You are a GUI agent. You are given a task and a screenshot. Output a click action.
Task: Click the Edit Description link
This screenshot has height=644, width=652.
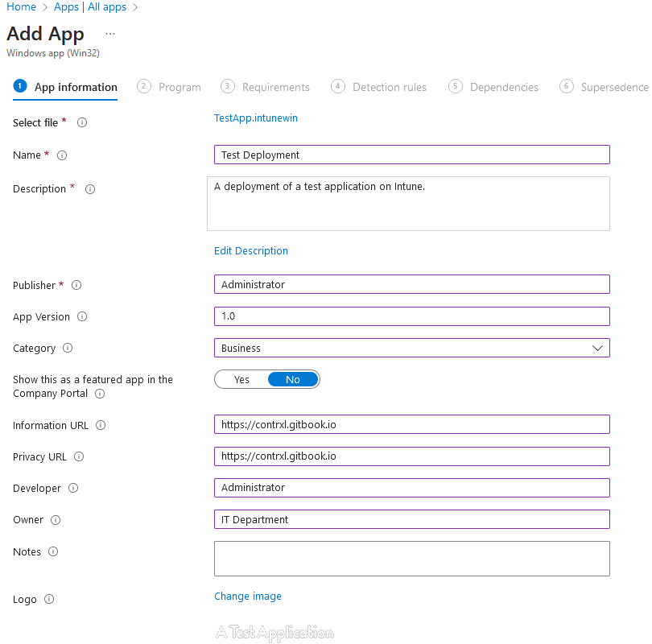point(250,250)
